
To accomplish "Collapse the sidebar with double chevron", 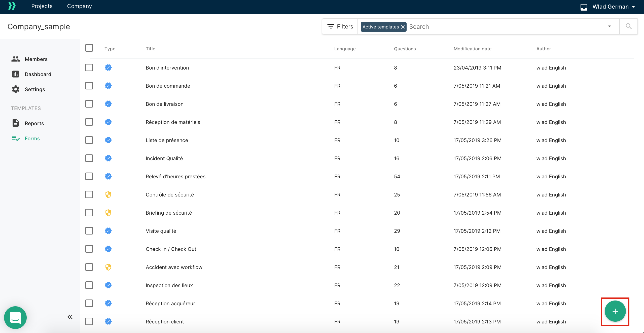I will [70, 317].
